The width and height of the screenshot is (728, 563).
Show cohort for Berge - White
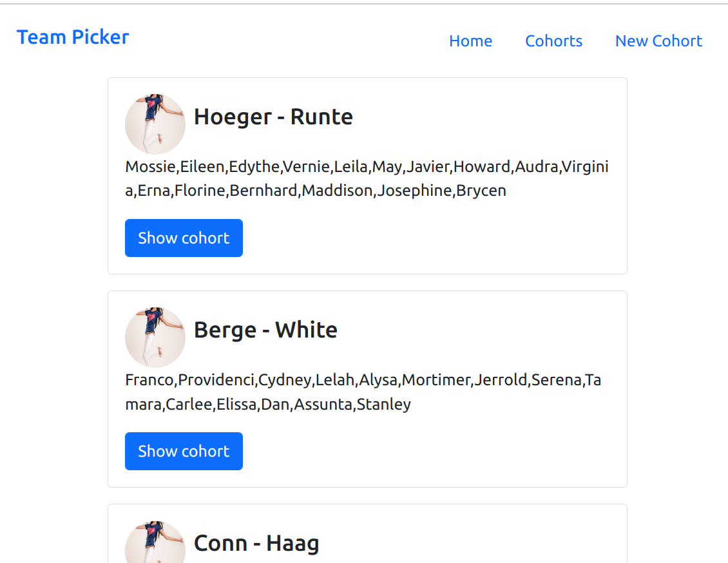point(184,451)
